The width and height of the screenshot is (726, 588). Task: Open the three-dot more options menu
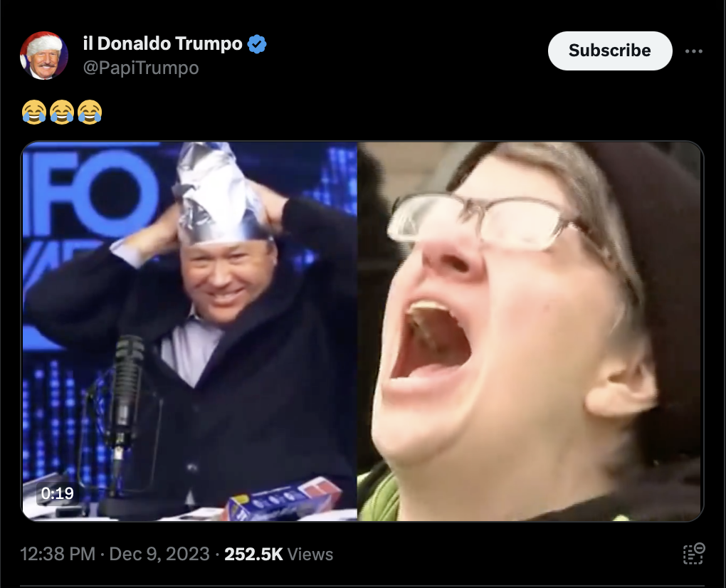[693, 51]
